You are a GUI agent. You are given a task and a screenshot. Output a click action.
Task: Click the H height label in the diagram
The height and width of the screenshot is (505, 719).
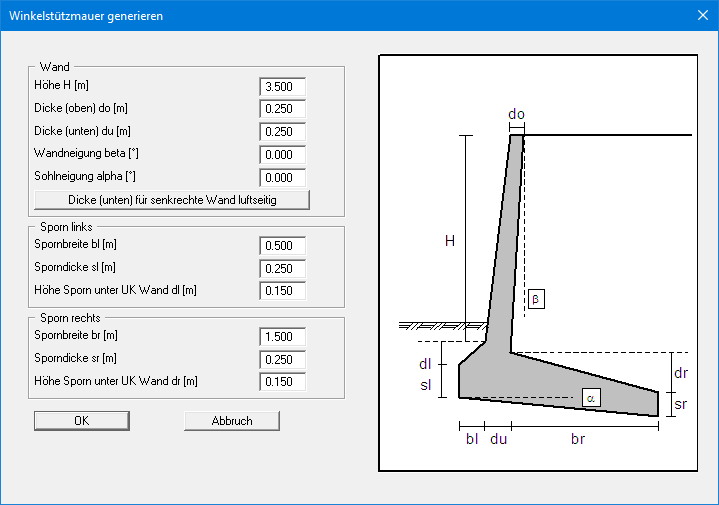click(x=450, y=240)
